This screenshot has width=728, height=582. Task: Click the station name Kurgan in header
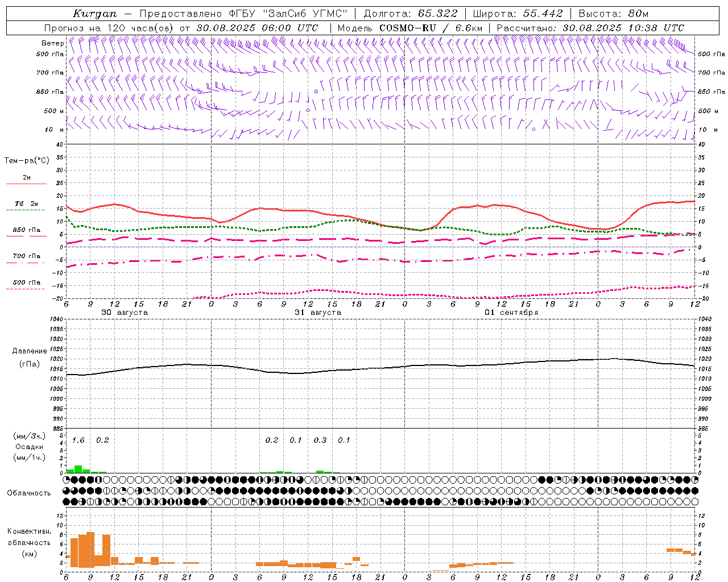[x=94, y=14]
